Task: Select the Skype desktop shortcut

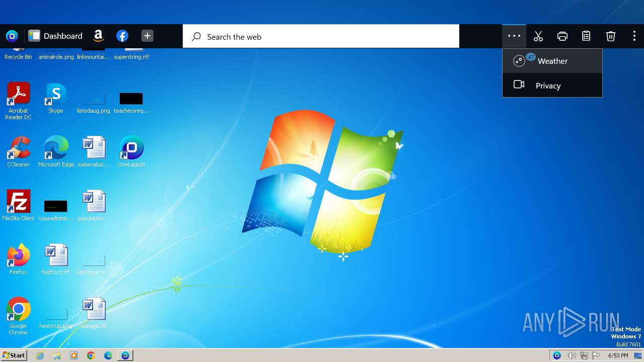Action: tap(56, 98)
